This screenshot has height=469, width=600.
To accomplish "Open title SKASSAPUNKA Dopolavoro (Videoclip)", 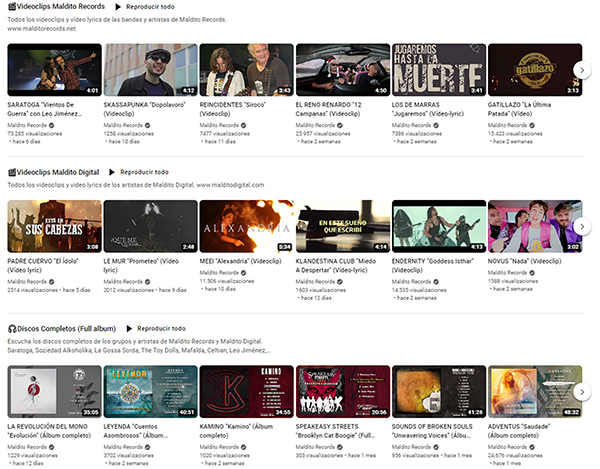I will point(144,109).
